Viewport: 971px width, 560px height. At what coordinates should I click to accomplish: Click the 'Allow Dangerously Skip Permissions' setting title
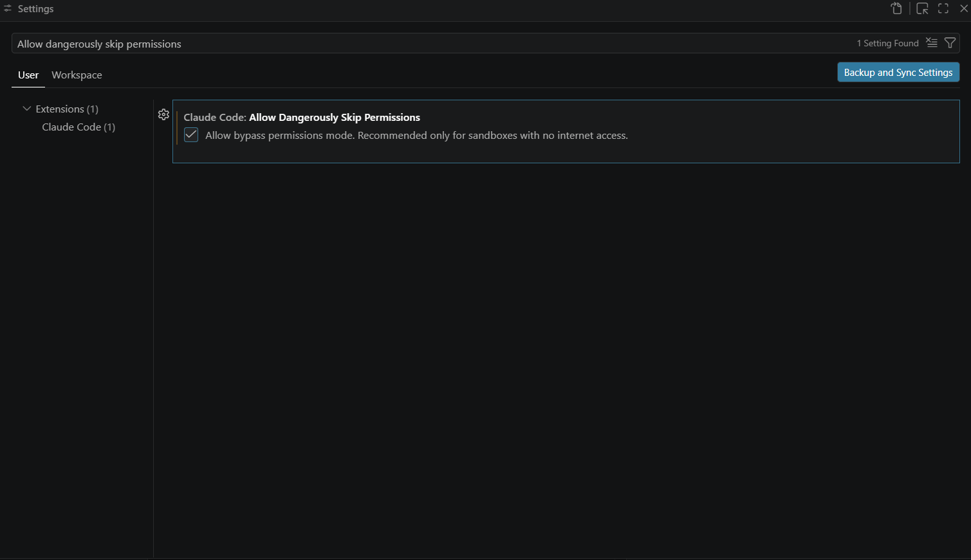click(335, 118)
